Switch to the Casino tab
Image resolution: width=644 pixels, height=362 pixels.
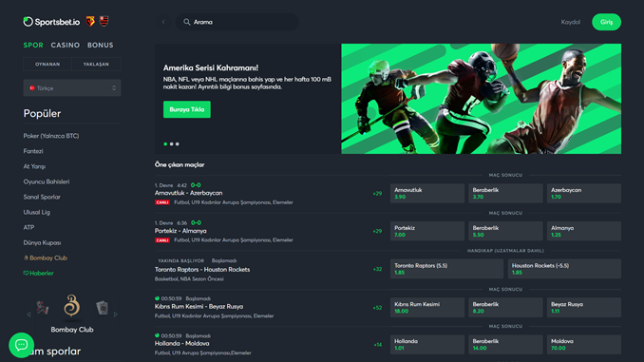click(x=66, y=46)
